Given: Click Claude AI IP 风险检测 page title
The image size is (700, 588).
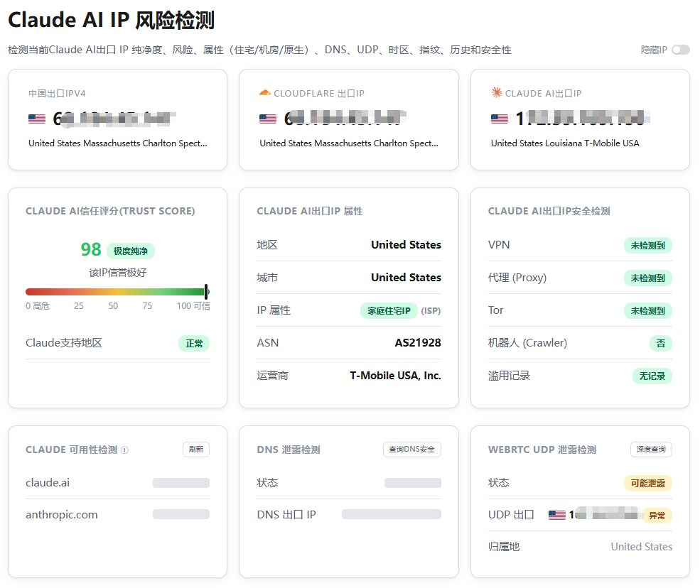Looking at the screenshot, I should 112,20.
